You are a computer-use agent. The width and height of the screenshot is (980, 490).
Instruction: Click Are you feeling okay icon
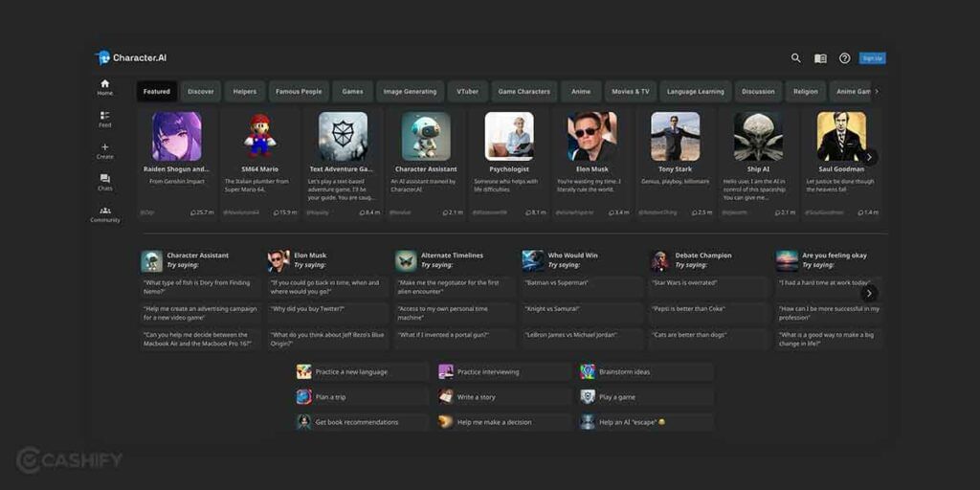787,260
